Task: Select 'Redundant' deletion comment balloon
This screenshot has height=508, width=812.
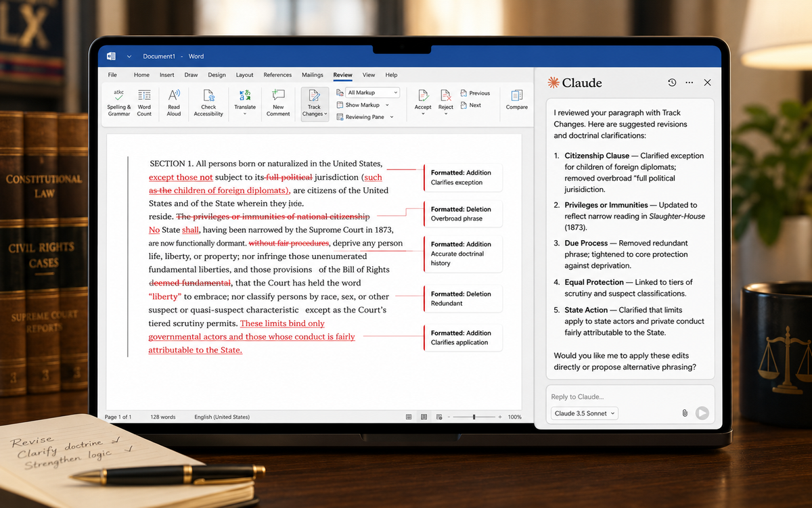Action: click(464, 298)
